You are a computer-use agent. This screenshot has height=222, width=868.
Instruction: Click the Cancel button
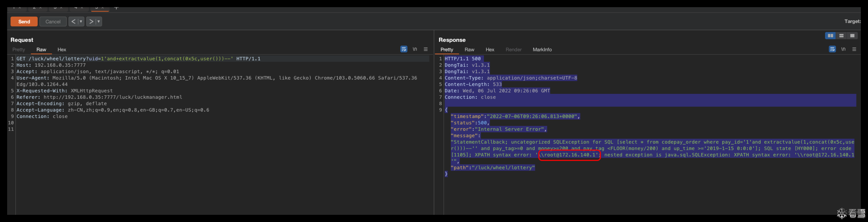(x=53, y=22)
